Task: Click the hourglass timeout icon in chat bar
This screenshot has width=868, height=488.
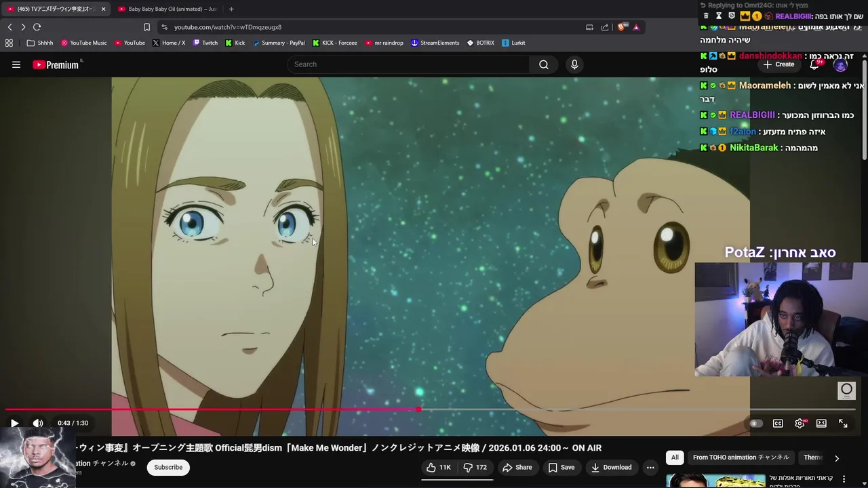Action: point(719,16)
